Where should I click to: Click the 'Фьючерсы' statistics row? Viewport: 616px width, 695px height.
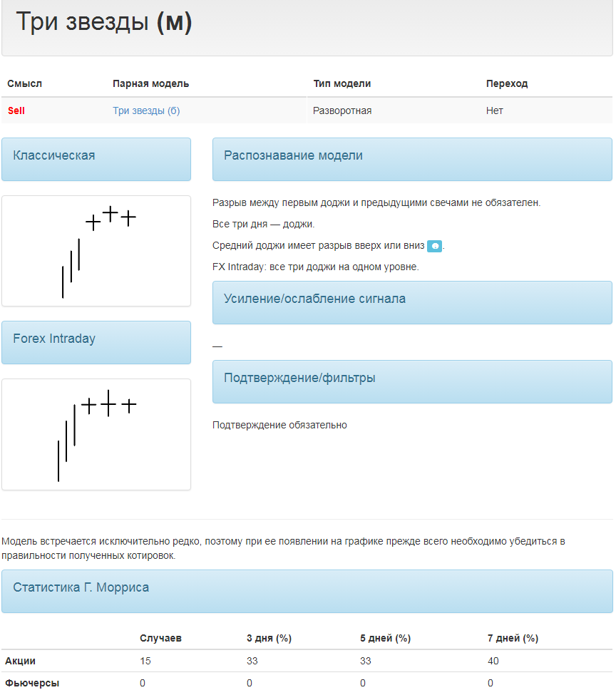click(307, 683)
